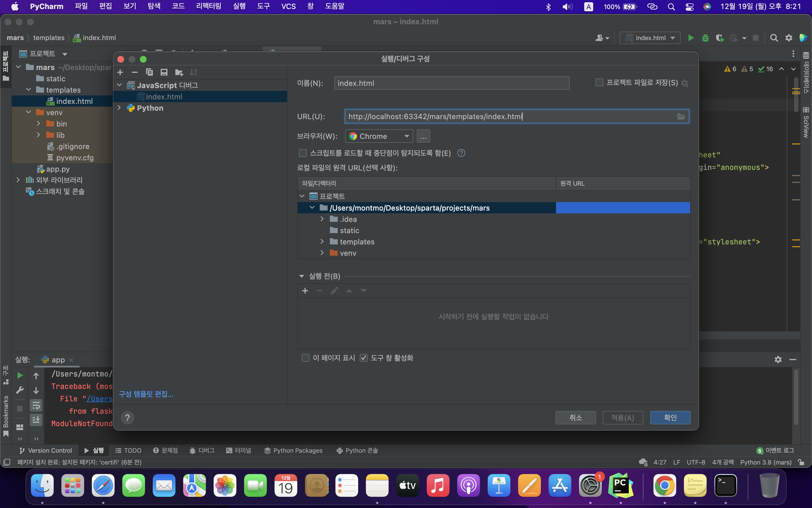
Task: Click the Bluetooth icon in menu bar
Action: (548, 7)
